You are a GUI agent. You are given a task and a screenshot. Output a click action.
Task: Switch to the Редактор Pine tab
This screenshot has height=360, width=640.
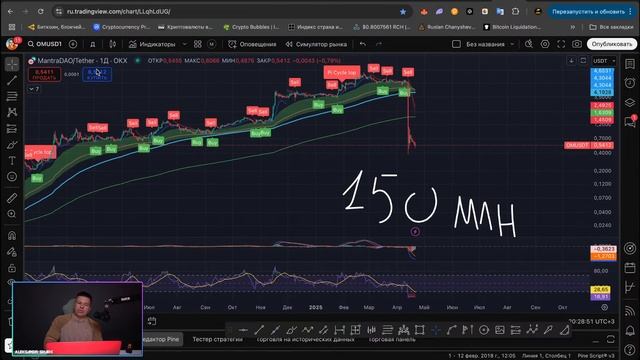(160, 339)
